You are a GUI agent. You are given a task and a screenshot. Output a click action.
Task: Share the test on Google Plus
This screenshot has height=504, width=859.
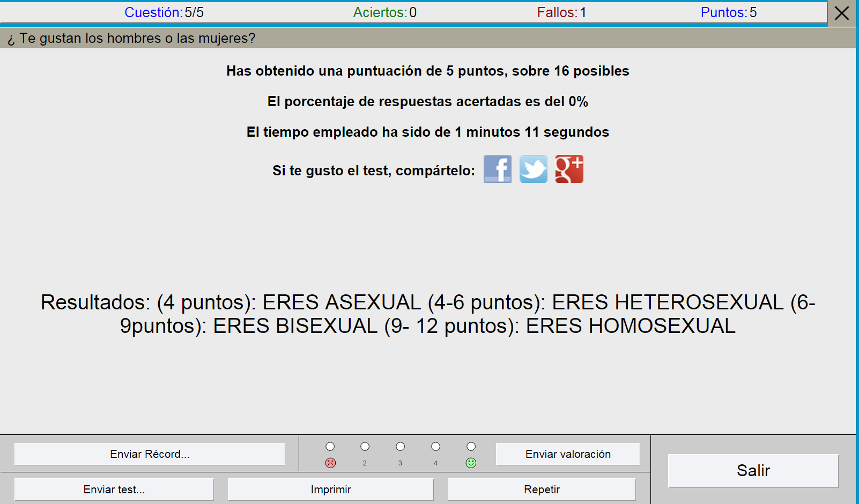[x=569, y=169]
